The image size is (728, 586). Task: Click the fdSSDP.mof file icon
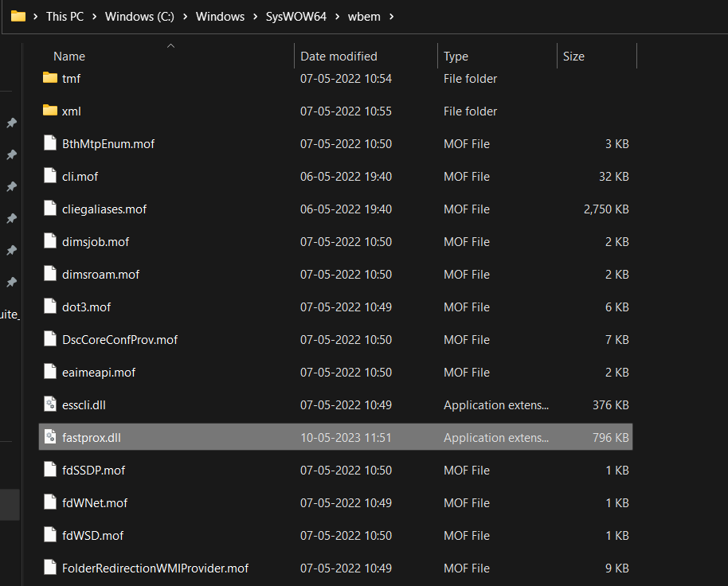click(50, 470)
